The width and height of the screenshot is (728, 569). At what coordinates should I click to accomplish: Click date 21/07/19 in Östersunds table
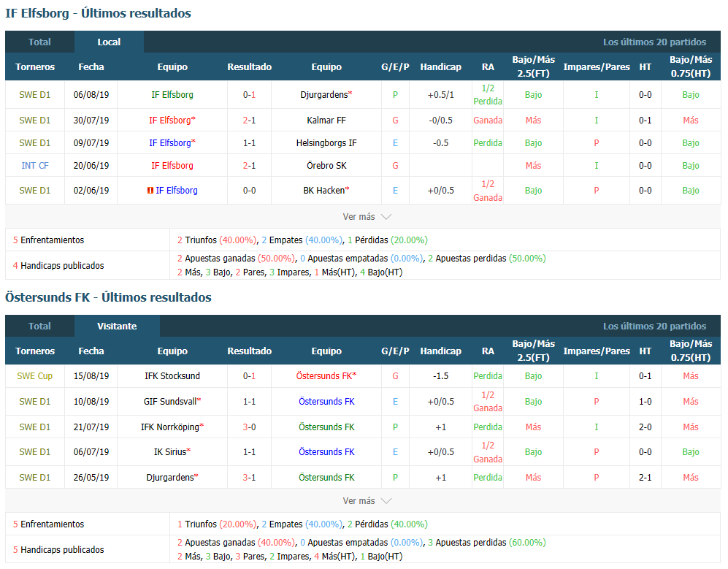[x=91, y=427]
